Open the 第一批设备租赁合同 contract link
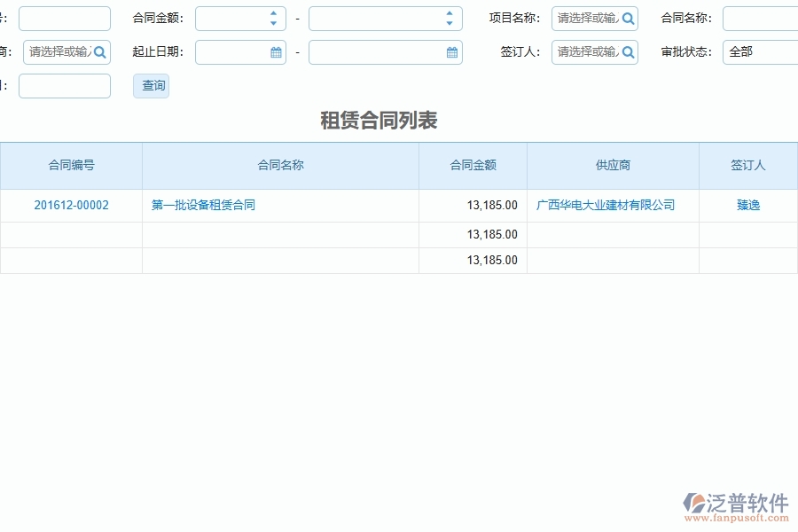 tap(201, 205)
